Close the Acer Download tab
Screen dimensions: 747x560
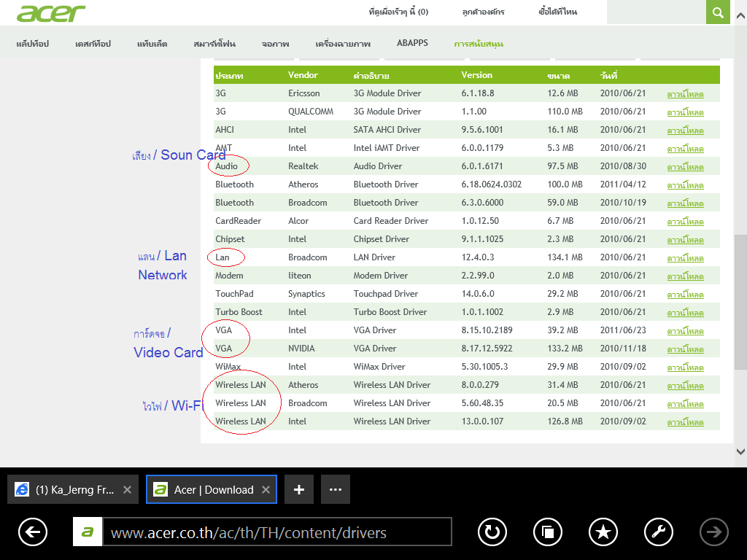(x=266, y=489)
